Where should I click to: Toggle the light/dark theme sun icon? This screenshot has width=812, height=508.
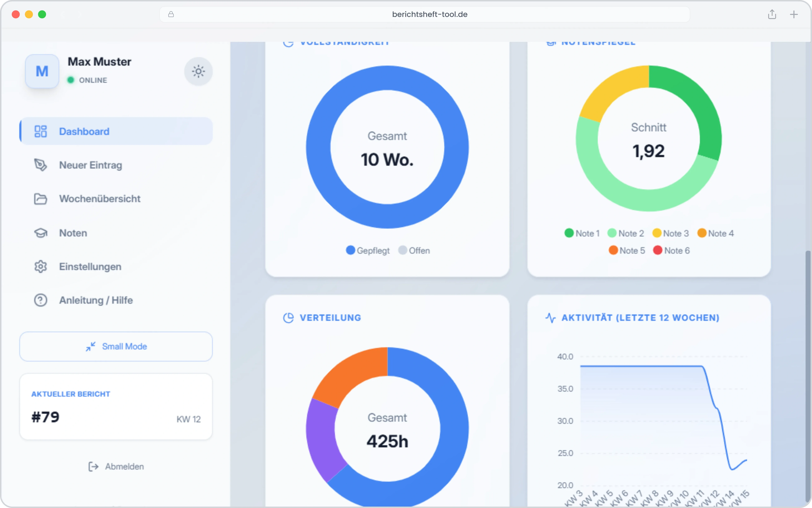tap(198, 71)
